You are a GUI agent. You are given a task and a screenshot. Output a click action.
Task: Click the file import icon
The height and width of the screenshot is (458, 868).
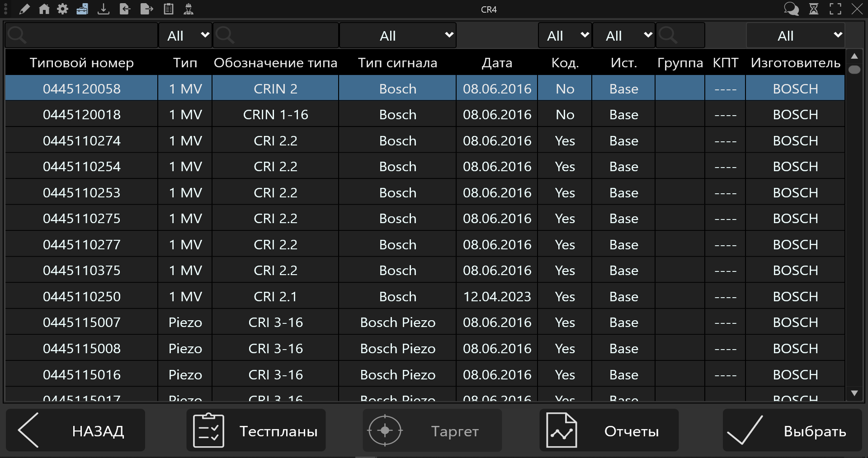tap(125, 9)
